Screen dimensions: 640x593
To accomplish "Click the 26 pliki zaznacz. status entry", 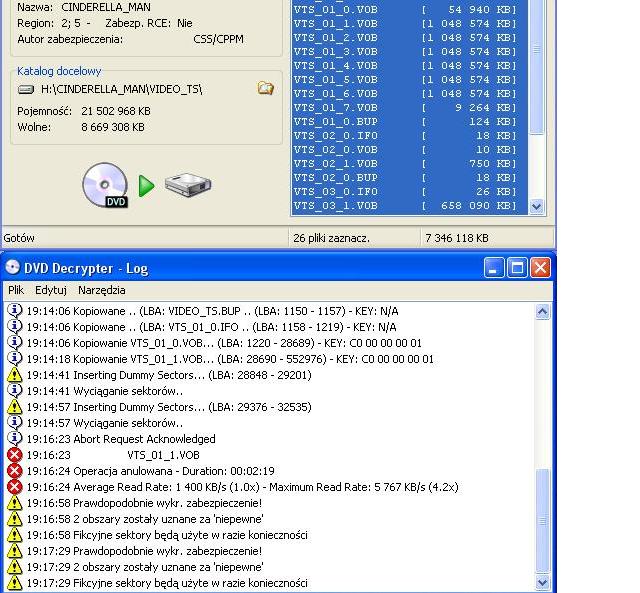I will click(331, 238).
